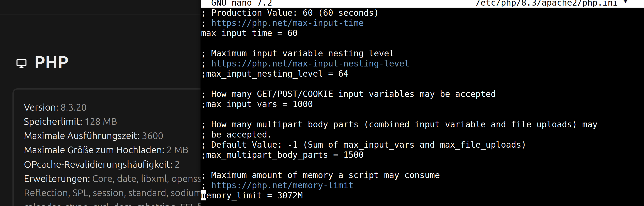
Task: Click the Version: 8.3.20 entry
Action: 55,108
